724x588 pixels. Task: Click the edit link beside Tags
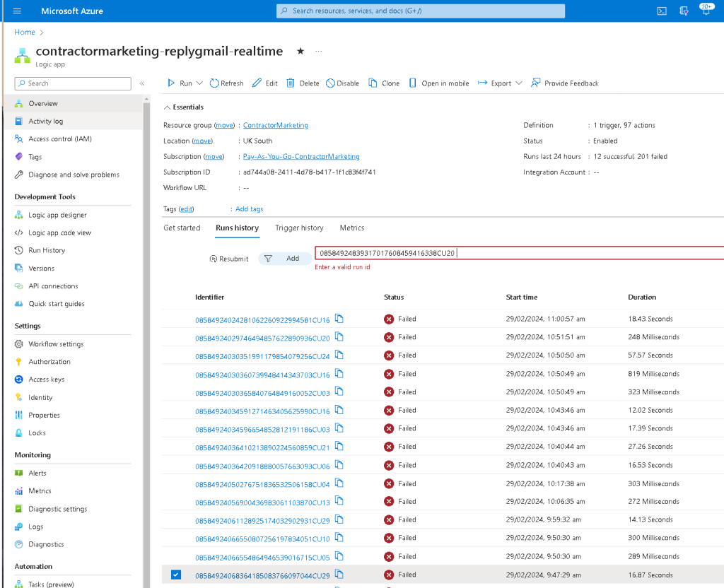[186, 209]
